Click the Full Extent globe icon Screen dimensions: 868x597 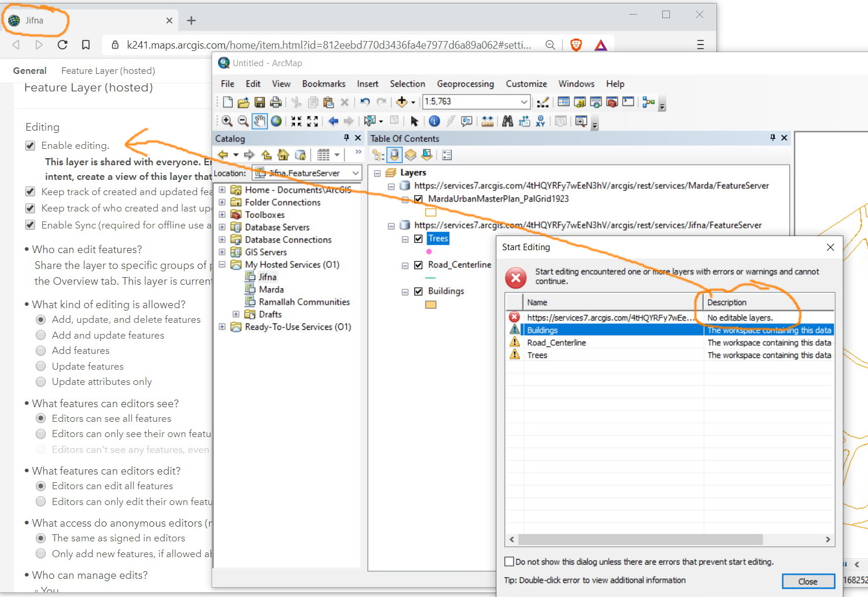tap(275, 121)
